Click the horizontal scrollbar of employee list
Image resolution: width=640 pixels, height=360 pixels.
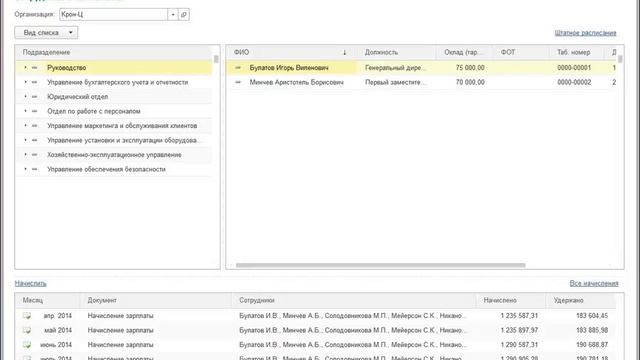pos(380,265)
